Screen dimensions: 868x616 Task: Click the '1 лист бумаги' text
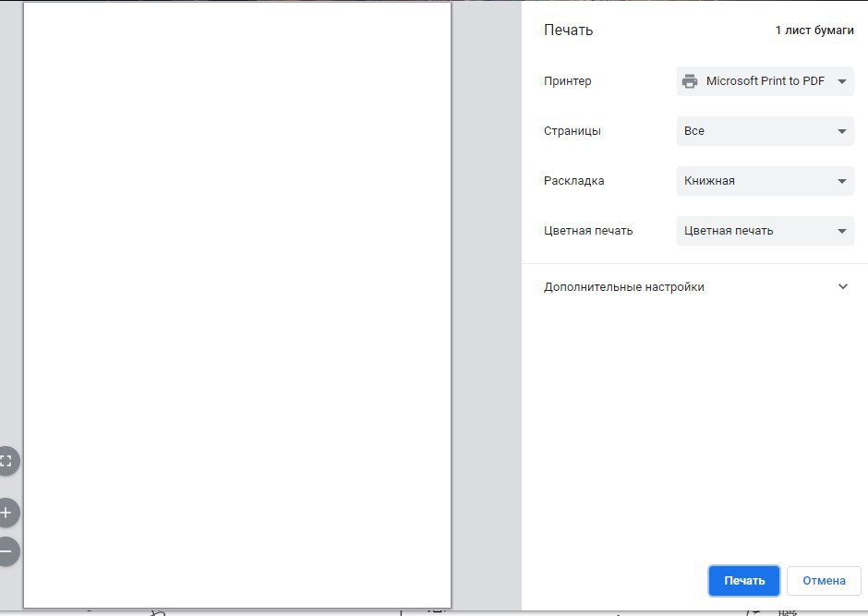[814, 30]
